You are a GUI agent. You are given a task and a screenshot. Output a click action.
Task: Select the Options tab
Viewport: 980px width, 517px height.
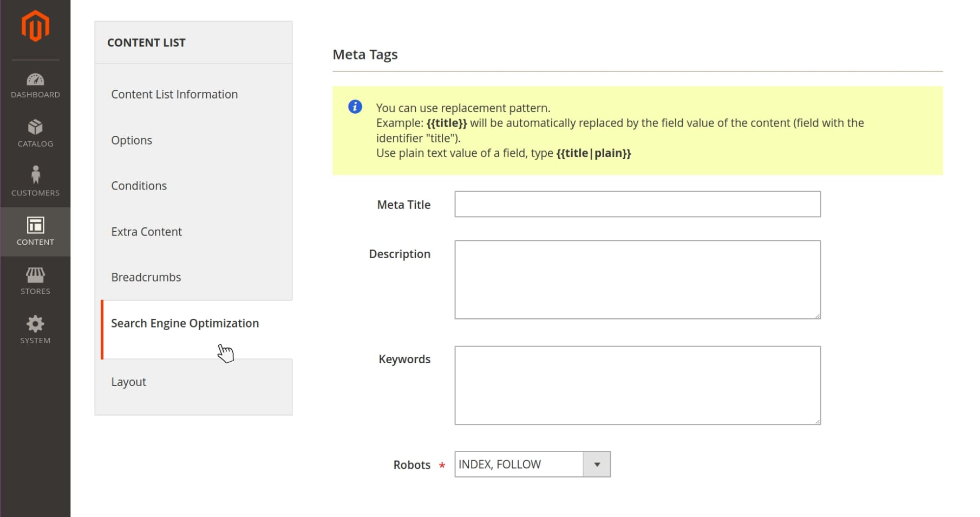tap(132, 140)
